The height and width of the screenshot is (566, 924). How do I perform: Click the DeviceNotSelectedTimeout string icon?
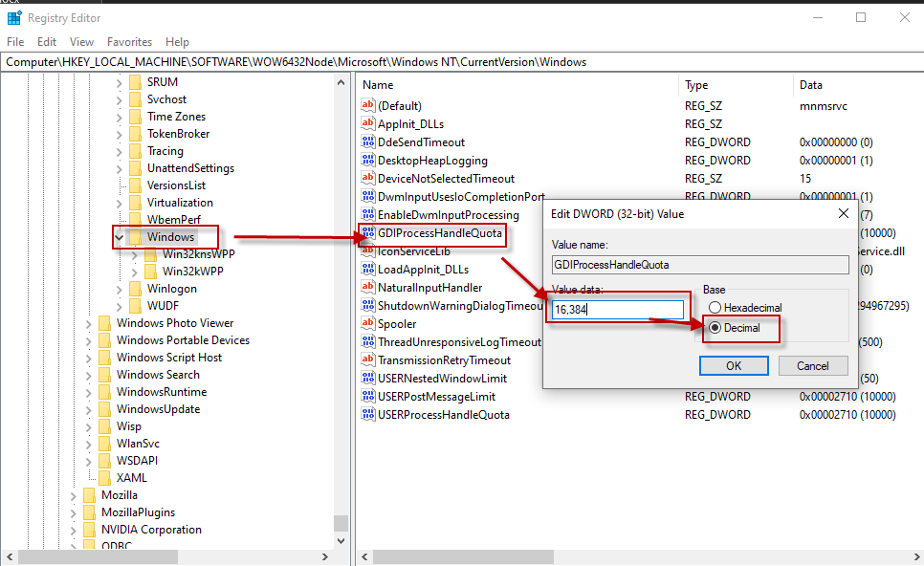coord(368,178)
